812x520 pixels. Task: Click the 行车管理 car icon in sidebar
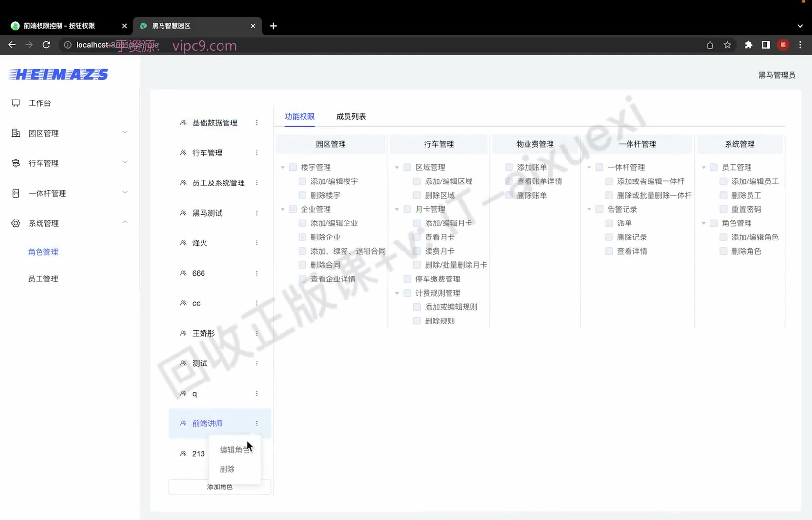pyautogui.click(x=16, y=163)
